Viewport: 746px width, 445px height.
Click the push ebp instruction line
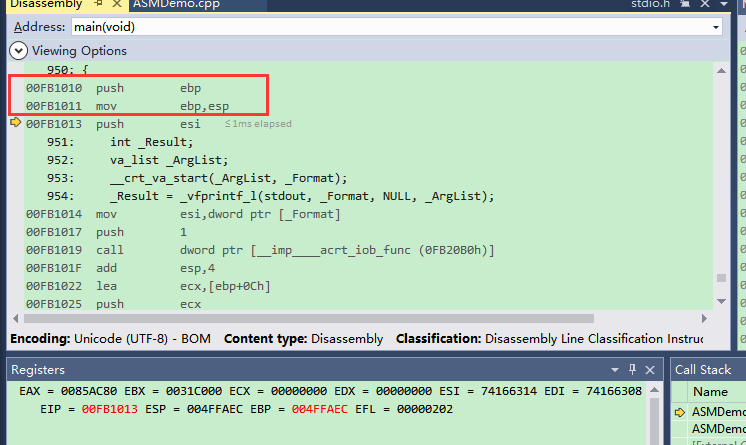pyautogui.click(x=150, y=88)
